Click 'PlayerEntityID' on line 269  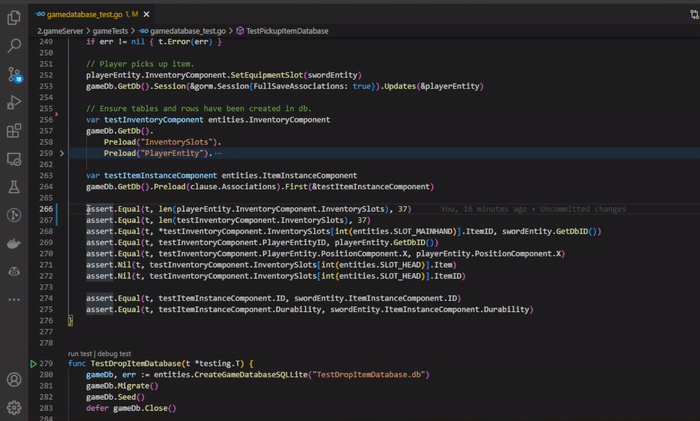point(294,242)
